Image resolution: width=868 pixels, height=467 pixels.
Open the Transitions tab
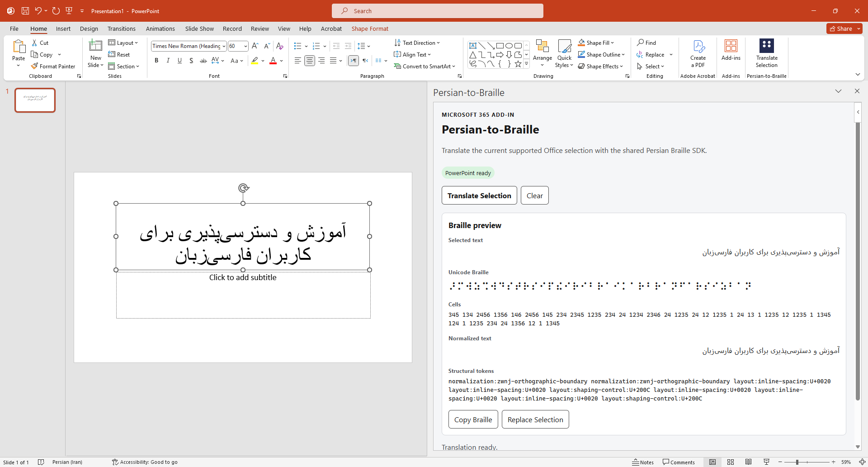click(x=122, y=29)
